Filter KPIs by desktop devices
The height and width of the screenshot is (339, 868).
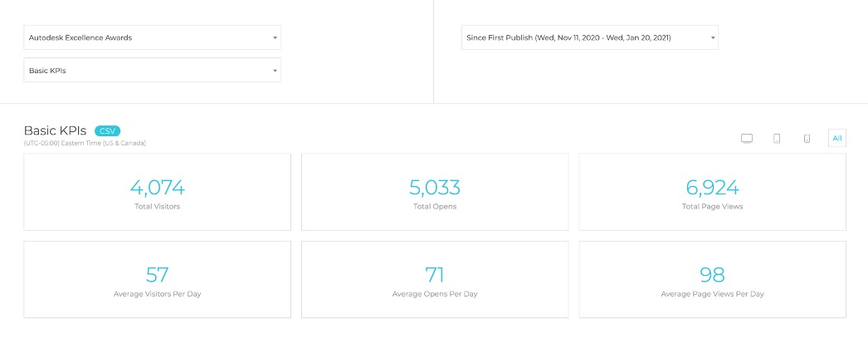pyautogui.click(x=746, y=139)
